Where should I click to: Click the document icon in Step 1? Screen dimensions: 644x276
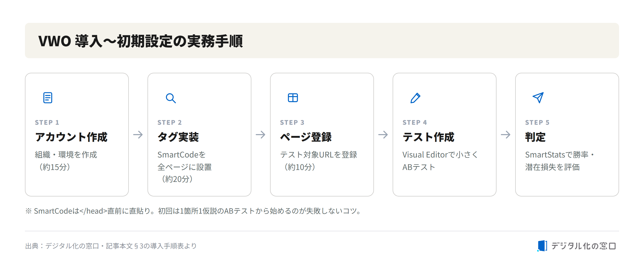point(48,98)
